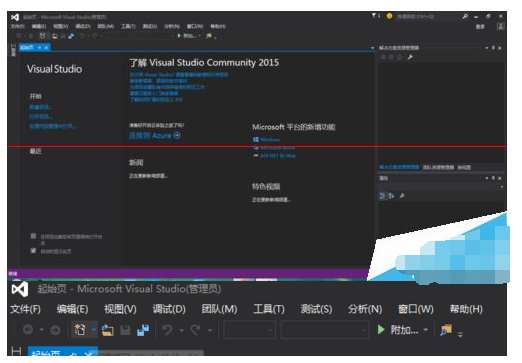Open the 分析(N) menu in the enlarged menu bar
The height and width of the screenshot is (363, 522).
tap(365, 309)
